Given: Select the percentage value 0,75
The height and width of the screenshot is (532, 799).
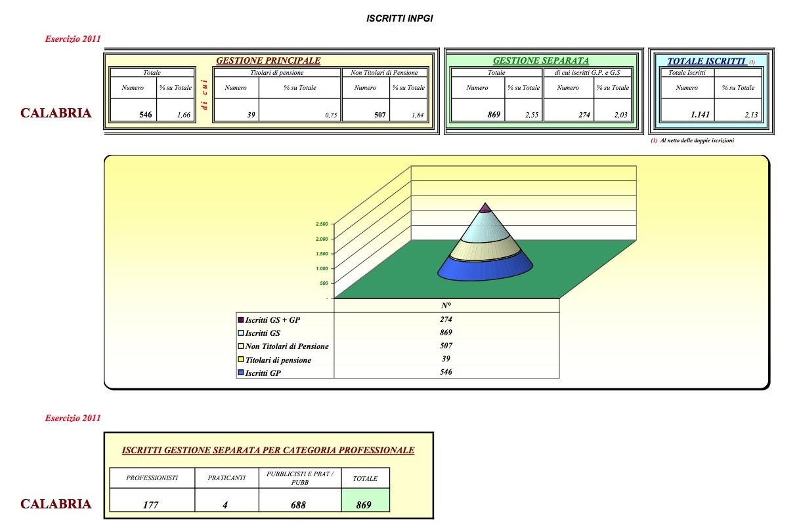Looking at the screenshot, I should coord(331,116).
